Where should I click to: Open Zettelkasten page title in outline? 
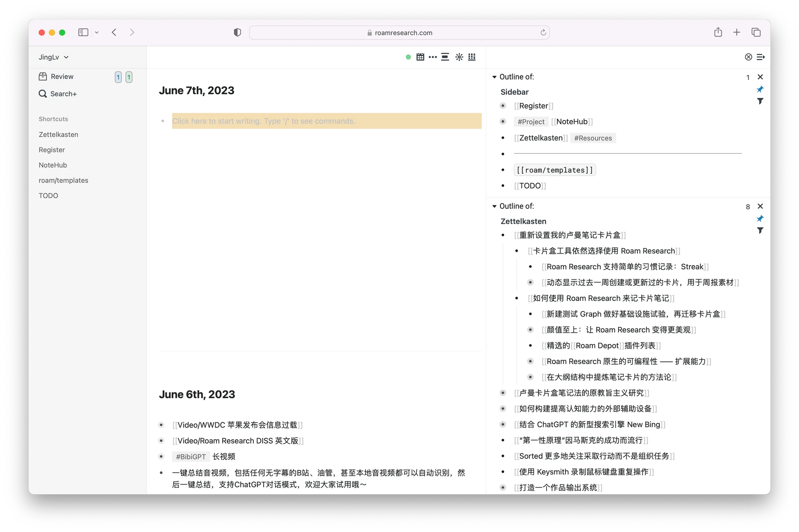523,222
